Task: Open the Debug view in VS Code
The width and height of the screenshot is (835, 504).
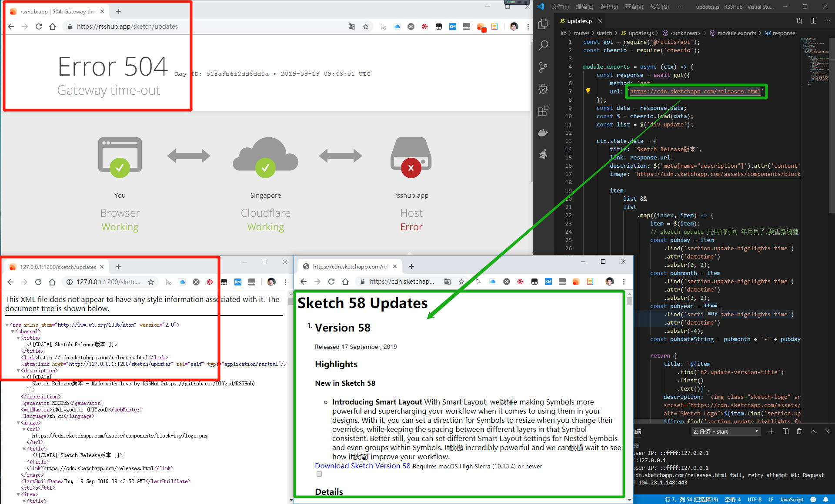Action: click(543, 89)
